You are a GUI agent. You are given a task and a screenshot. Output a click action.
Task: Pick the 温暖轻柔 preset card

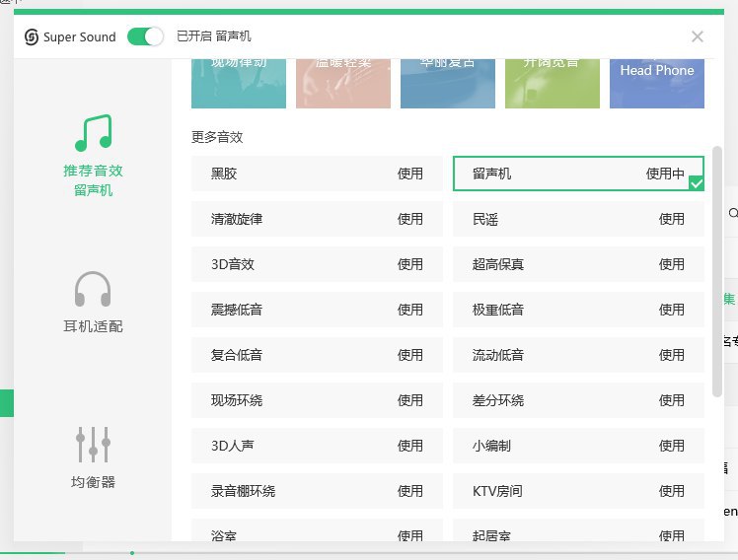pos(343,81)
